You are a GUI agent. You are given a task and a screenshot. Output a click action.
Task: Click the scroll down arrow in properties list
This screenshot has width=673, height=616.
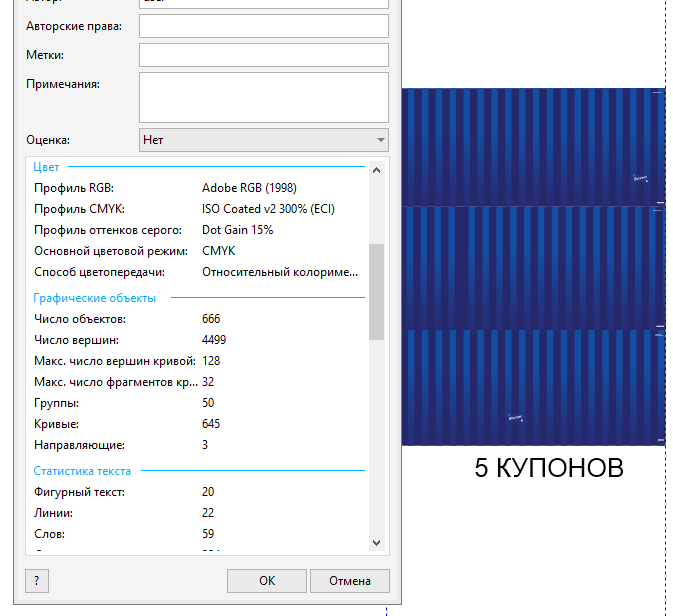coord(376,543)
